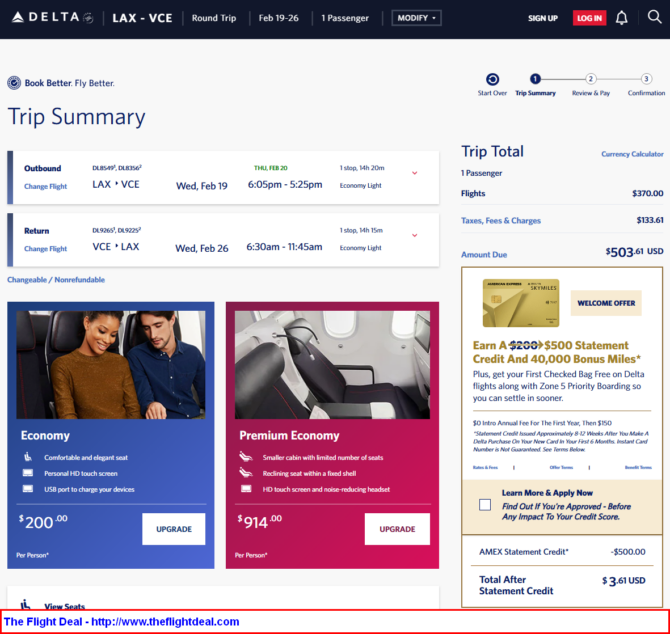Open Taxes, Fees & Charges link
The width and height of the screenshot is (670, 634).
(501, 220)
